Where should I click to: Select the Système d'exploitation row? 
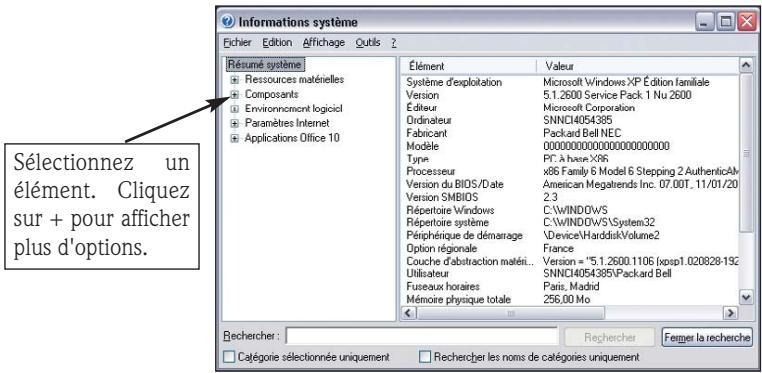pyautogui.click(x=572, y=82)
